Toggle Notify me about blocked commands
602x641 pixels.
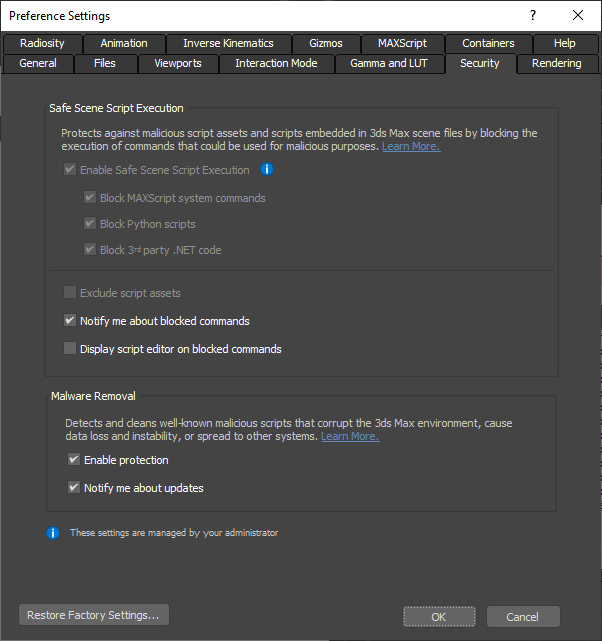[x=70, y=321]
